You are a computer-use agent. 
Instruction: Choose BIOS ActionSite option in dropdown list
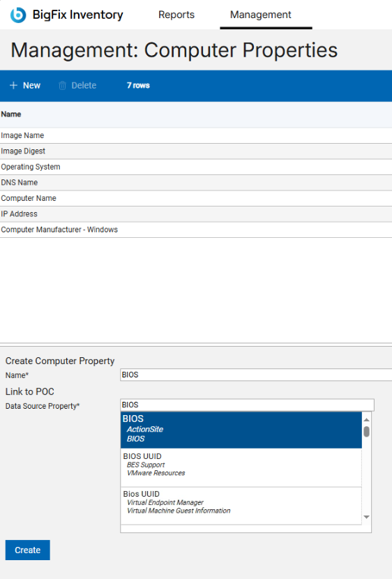[241, 430]
